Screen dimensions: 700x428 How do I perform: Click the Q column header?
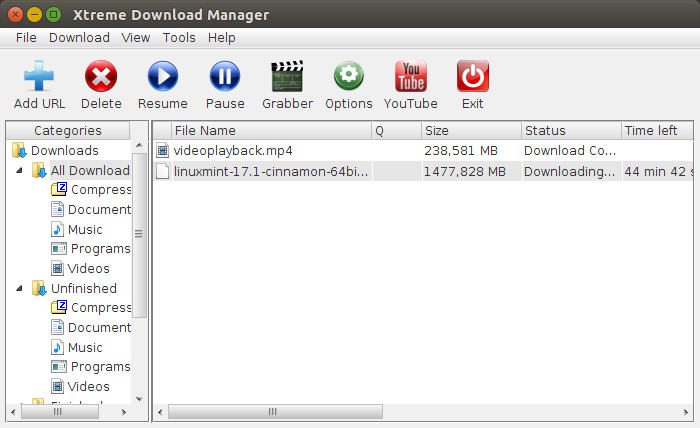tap(396, 130)
